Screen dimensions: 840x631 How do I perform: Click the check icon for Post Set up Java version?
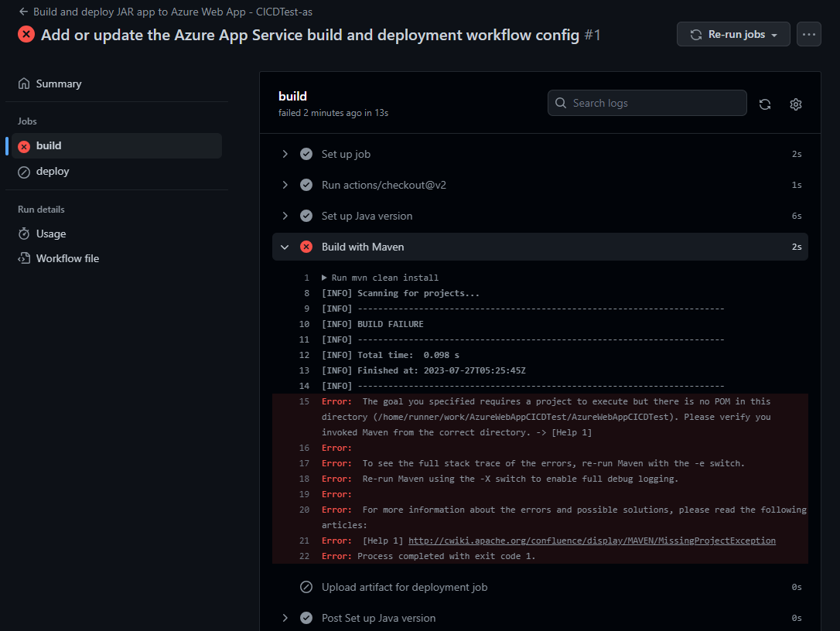pyautogui.click(x=306, y=618)
